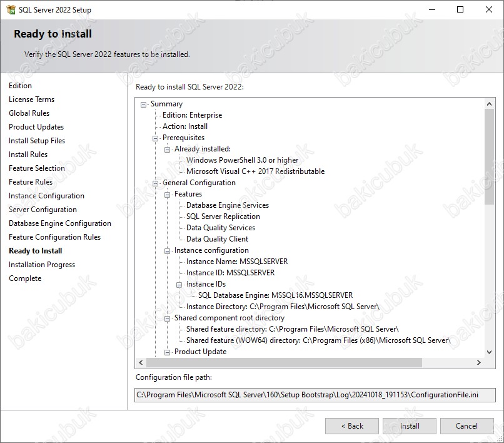
Task: Select the Complete step
Action: coord(25,278)
